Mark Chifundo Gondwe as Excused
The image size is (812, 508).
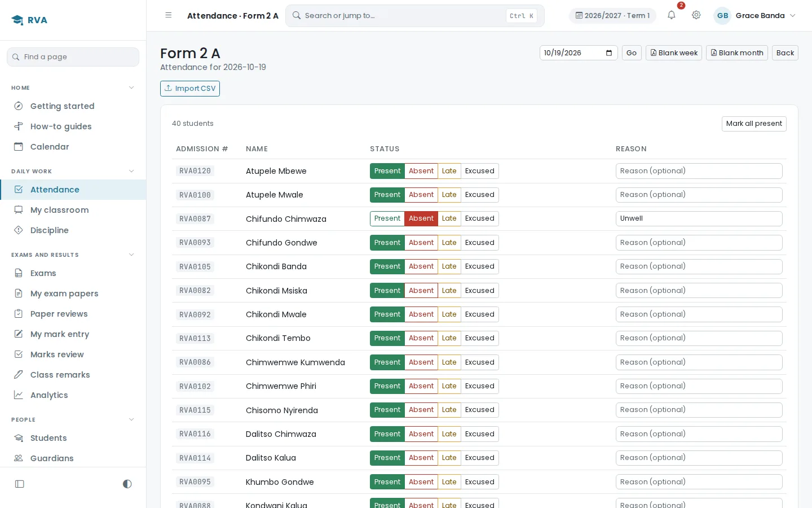click(x=480, y=243)
